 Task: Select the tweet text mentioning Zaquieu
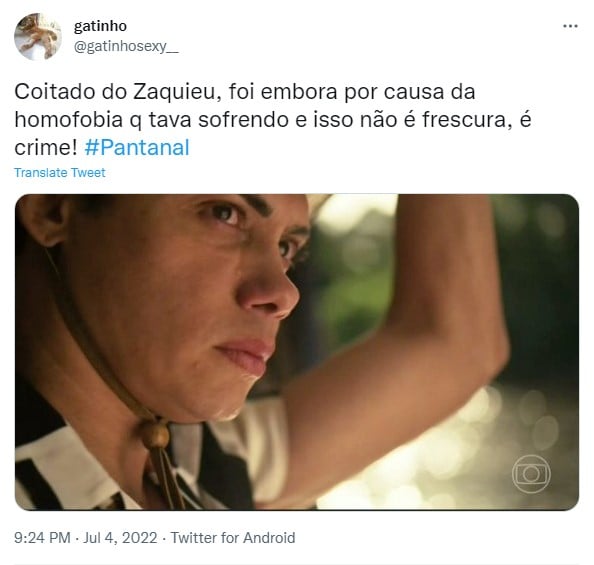(273, 119)
